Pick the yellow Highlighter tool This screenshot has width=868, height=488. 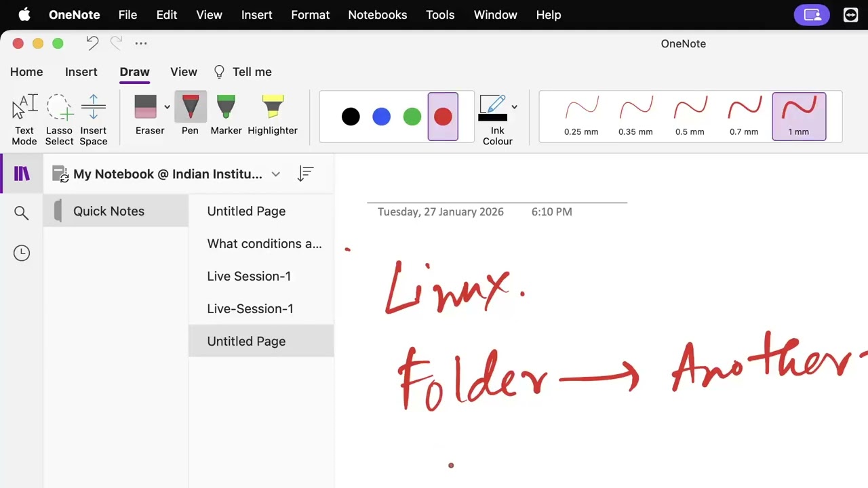click(273, 114)
